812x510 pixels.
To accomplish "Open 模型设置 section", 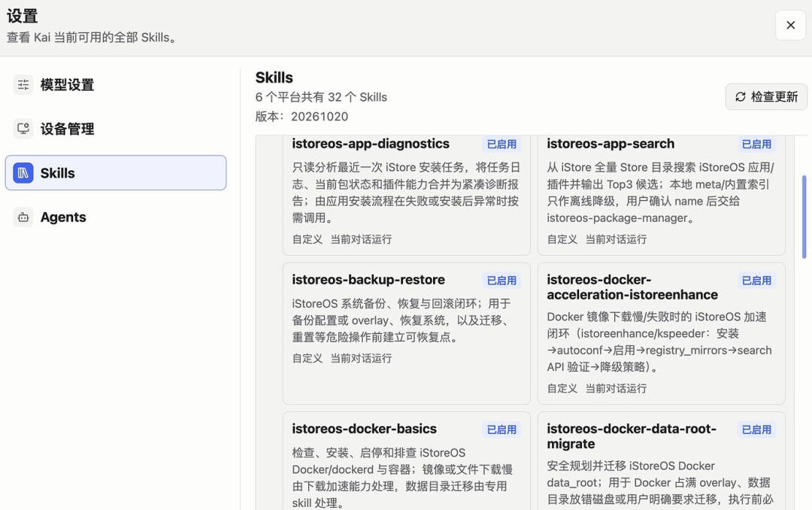I will coord(116,84).
